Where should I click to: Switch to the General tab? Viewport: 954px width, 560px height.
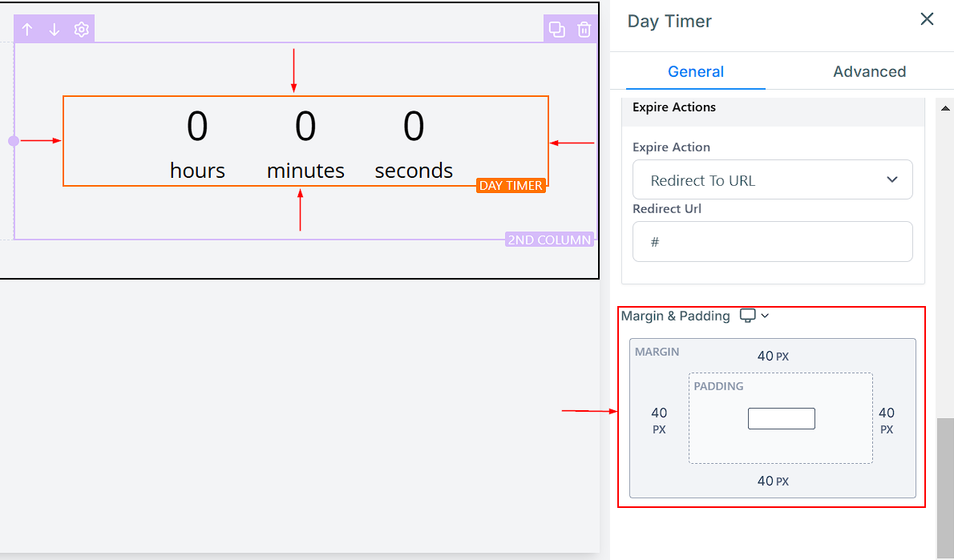(x=695, y=71)
